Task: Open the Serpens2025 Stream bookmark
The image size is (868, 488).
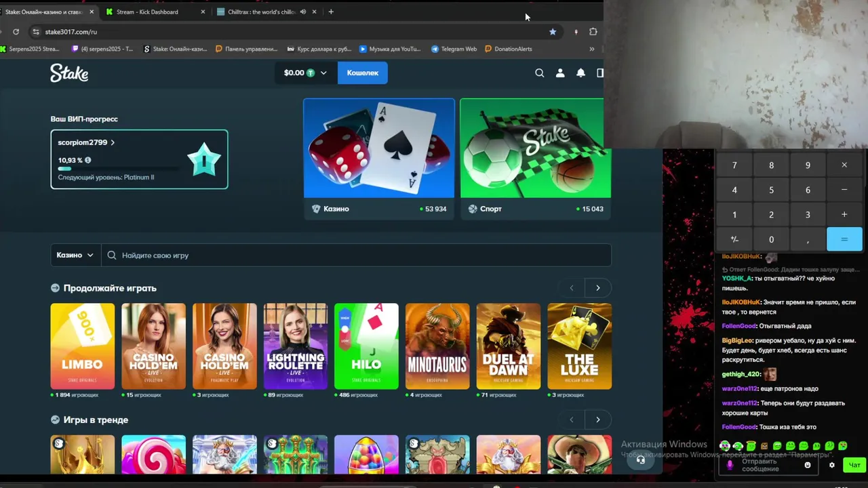Action: pyautogui.click(x=30, y=49)
